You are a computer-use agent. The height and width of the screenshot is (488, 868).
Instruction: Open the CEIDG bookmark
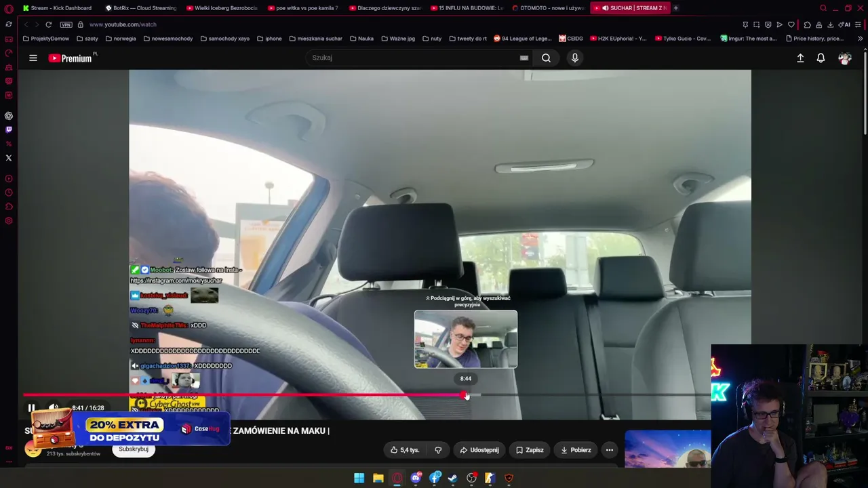click(x=570, y=39)
